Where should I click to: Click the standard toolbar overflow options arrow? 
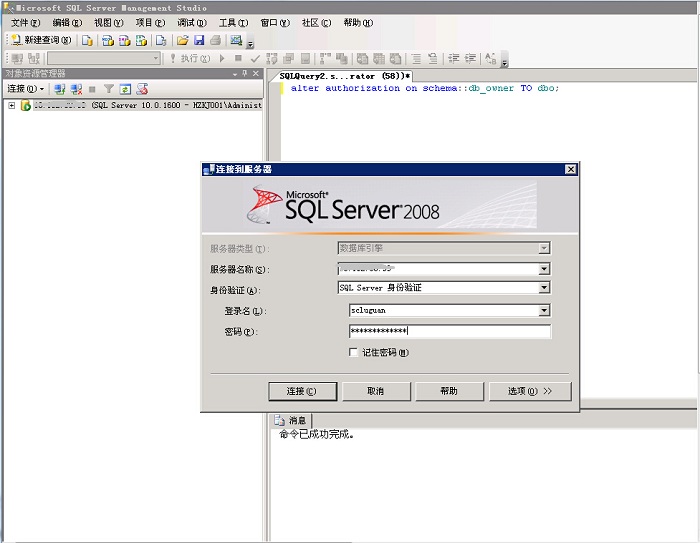tap(250, 44)
